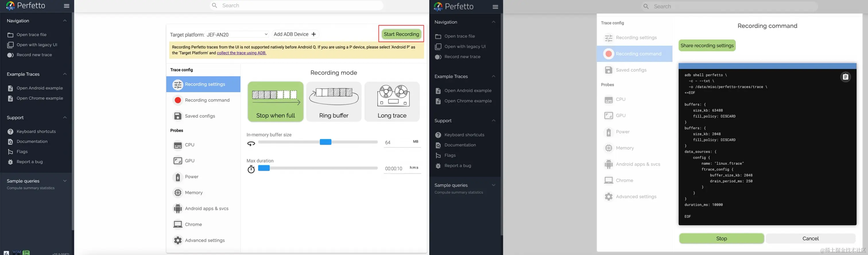Click red Recording command icon in left window
The image size is (868, 255).
pos(178,100)
